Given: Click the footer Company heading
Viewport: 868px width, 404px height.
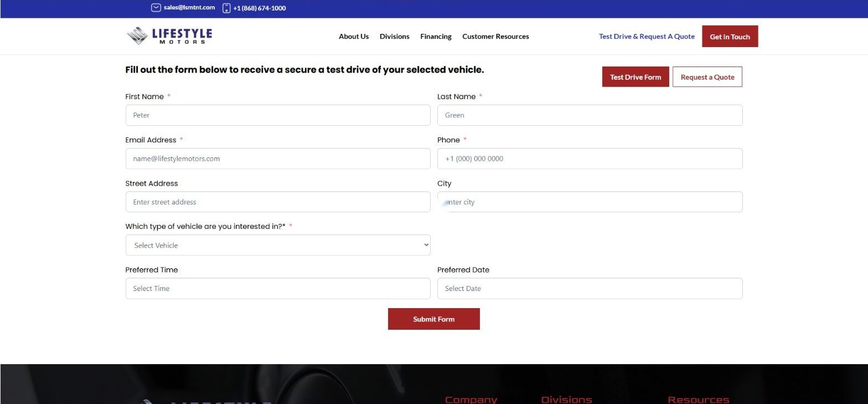Looking at the screenshot, I should tap(471, 400).
